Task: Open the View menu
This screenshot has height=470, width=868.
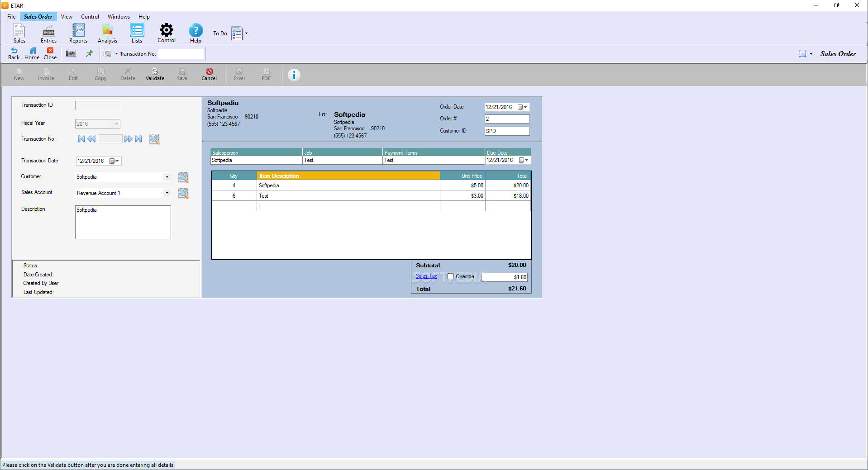Action: pyautogui.click(x=67, y=17)
